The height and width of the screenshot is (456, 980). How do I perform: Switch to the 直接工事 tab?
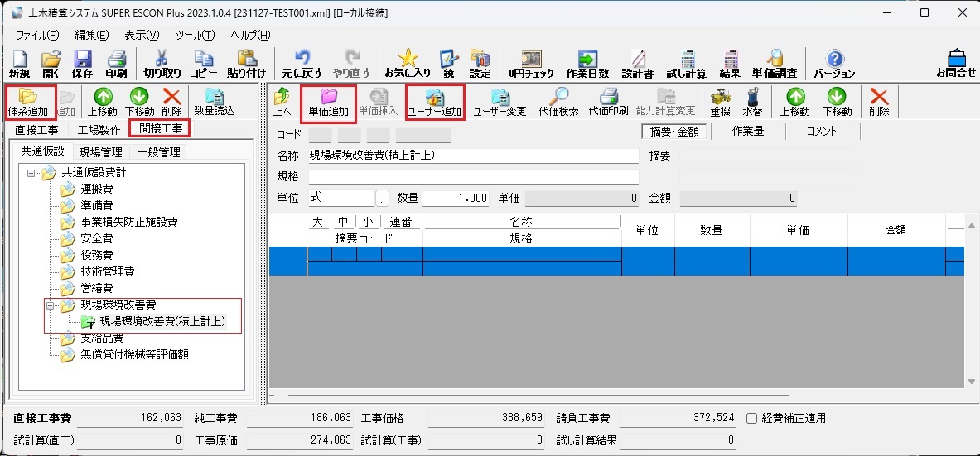(36, 130)
